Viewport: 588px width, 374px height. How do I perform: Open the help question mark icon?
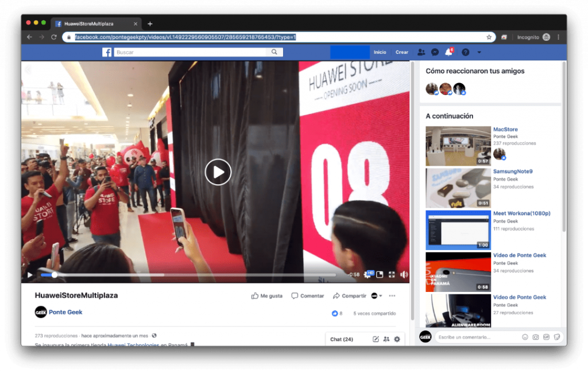(465, 52)
